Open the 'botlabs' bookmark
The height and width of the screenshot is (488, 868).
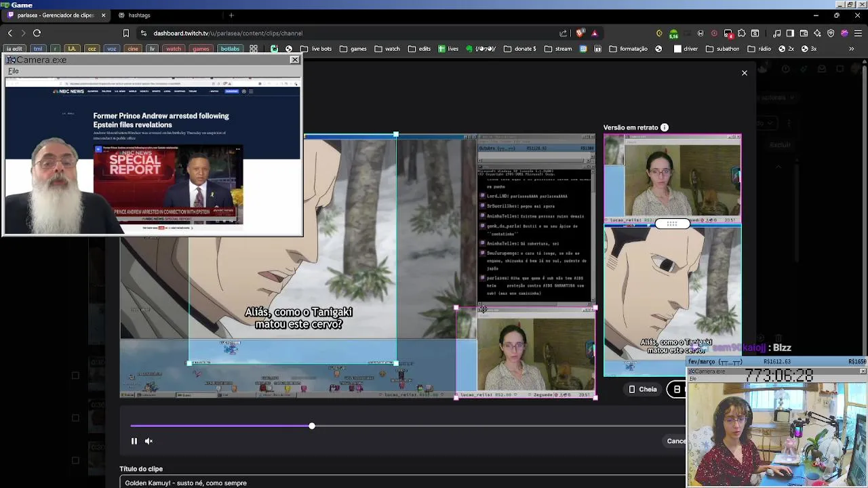tap(230, 49)
